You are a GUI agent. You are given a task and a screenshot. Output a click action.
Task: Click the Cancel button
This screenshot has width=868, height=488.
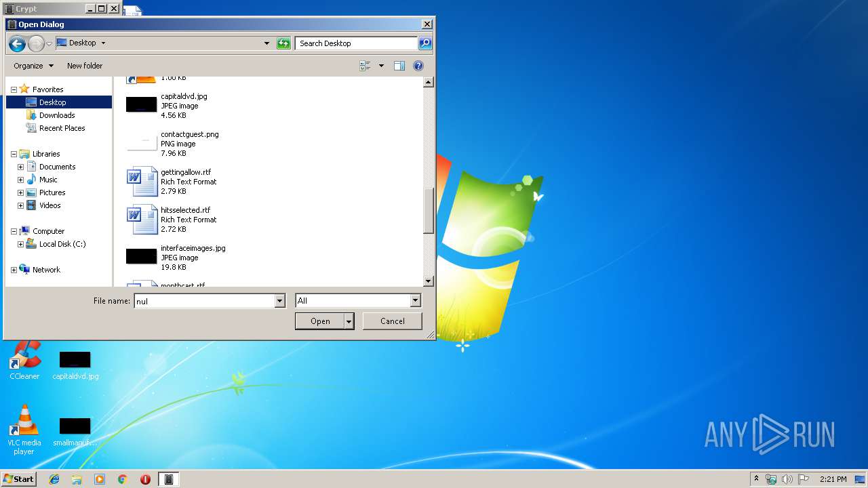392,321
